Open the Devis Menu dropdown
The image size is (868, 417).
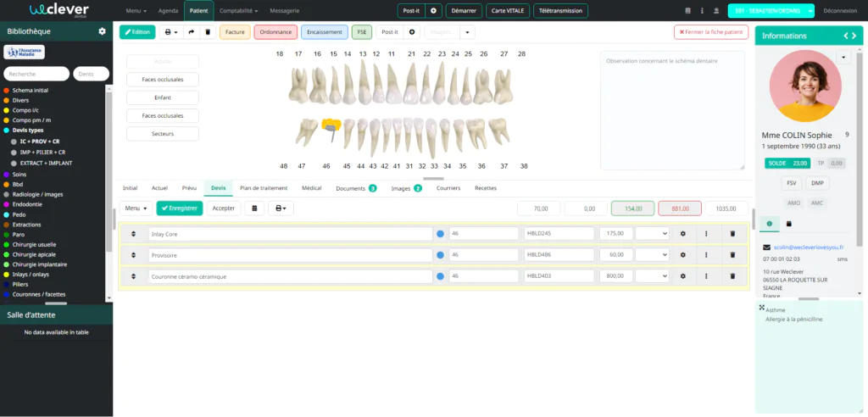[x=136, y=208]
